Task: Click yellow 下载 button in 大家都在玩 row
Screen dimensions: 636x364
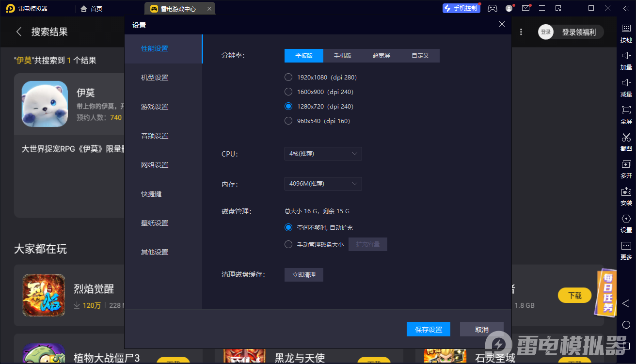Action: (574, 295)
